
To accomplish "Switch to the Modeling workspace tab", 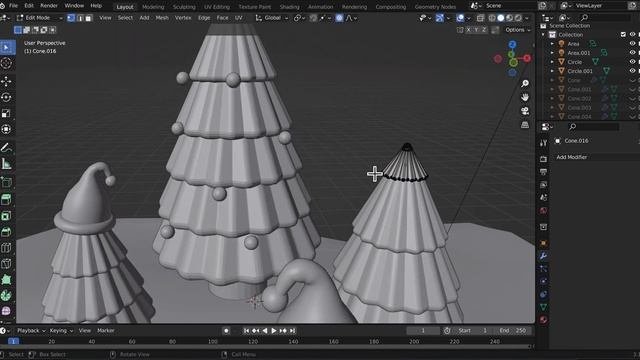I will 153,7.
